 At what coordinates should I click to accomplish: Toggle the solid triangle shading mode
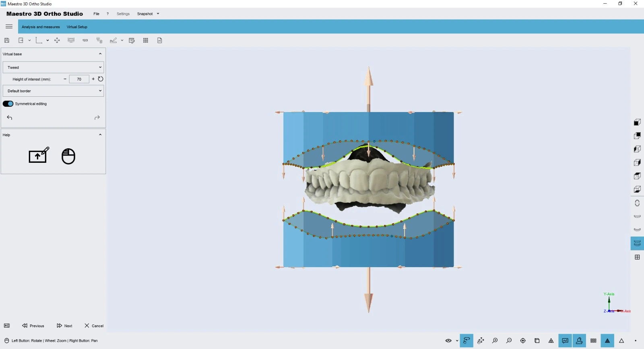coord(607,341)
